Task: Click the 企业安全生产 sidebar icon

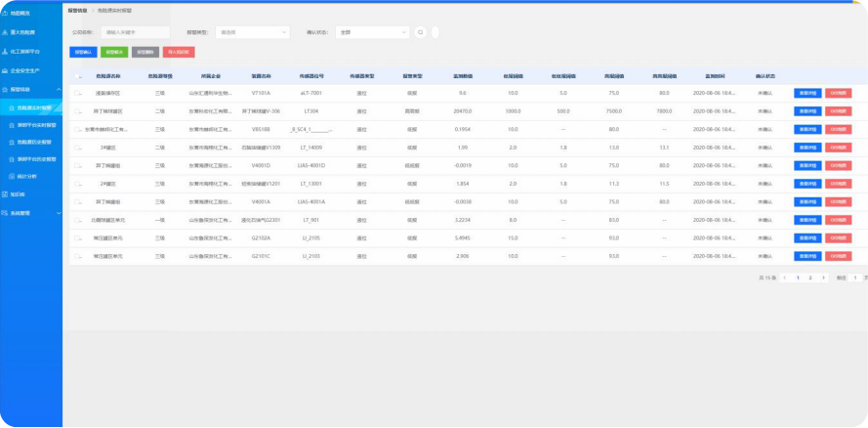Action: [x=5, y=71]
